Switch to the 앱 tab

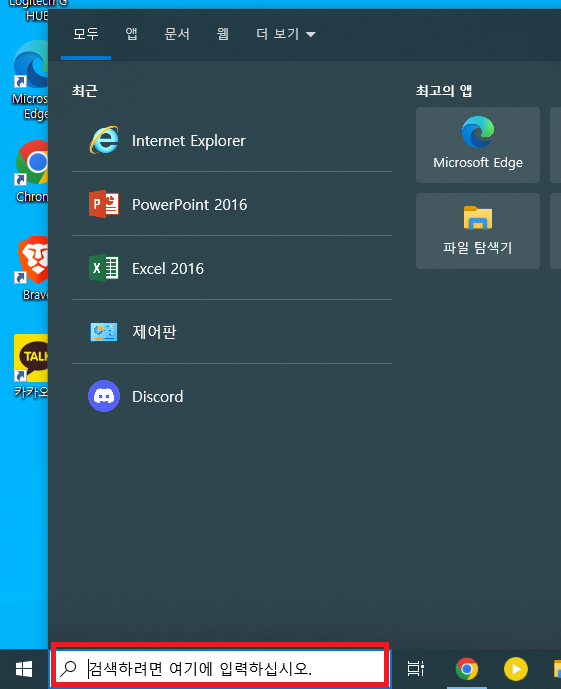click(x=131, y=34)
